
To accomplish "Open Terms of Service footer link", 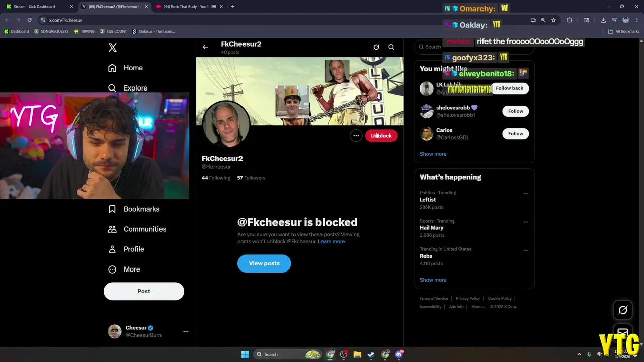I will (434, 299).
